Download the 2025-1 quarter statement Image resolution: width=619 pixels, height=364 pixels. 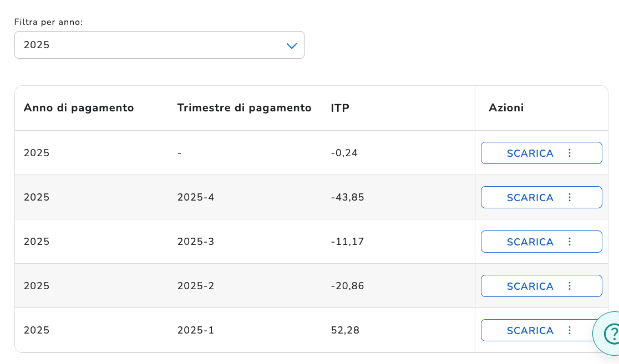530,330
